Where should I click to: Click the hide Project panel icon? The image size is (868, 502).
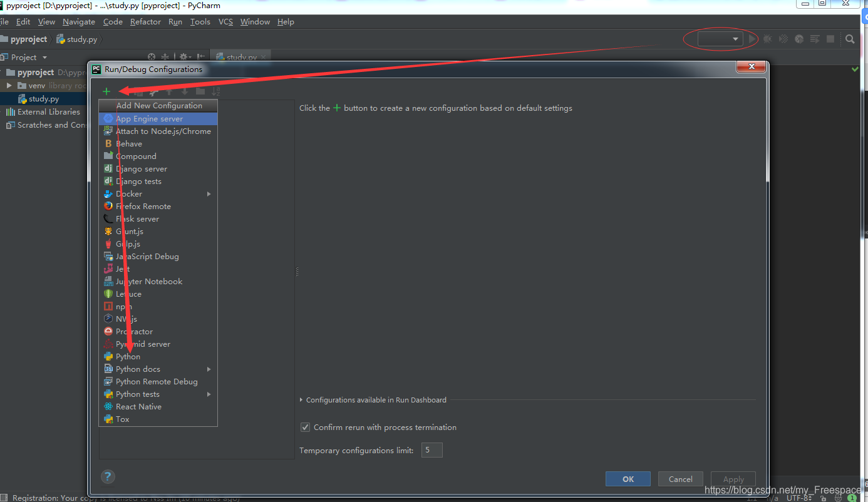pos(200,57)
